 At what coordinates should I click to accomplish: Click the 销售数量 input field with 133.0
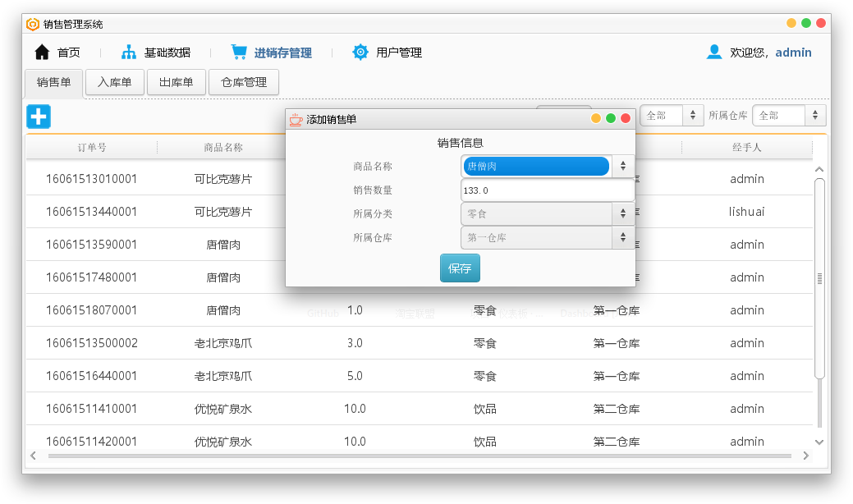[x=547, y=190]
